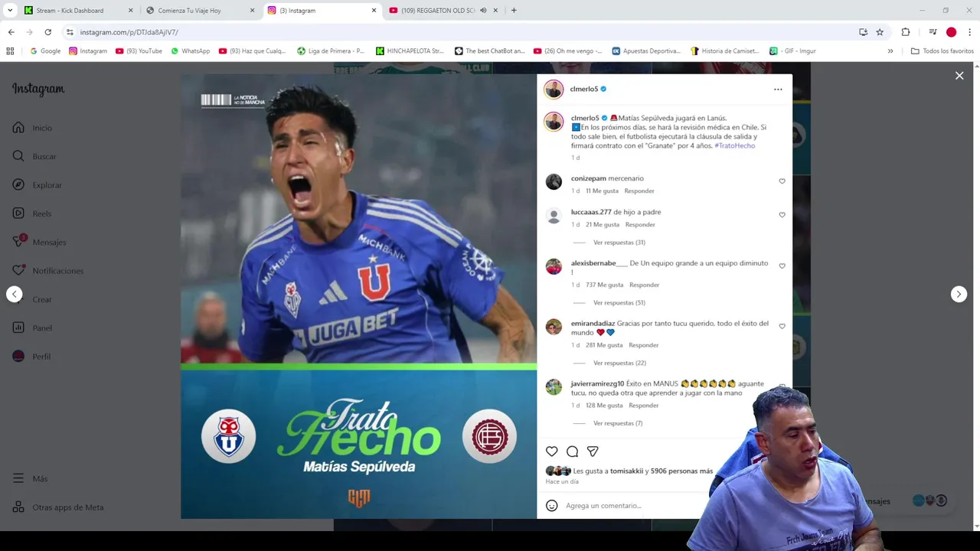Open Chrome three-dot menu

(x=970, y=32)
